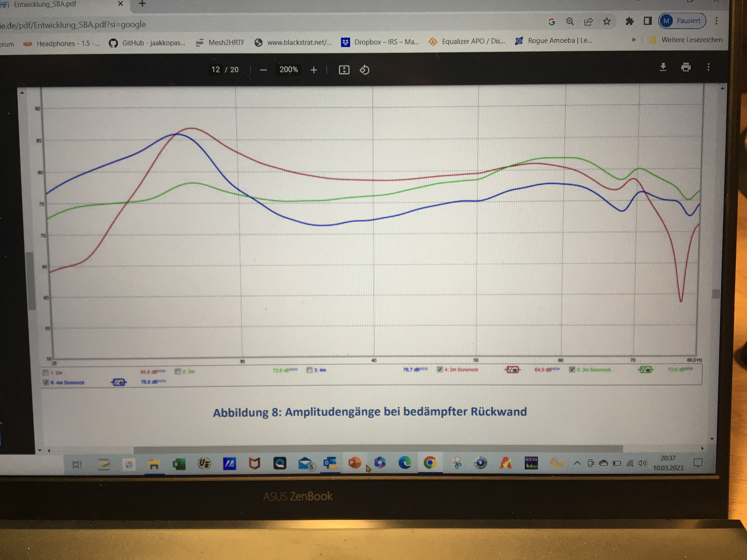This screenshot has width=747, height=560.
Task: Open the Headphones - 1.5 bookmark
Action: click(62, 44)
